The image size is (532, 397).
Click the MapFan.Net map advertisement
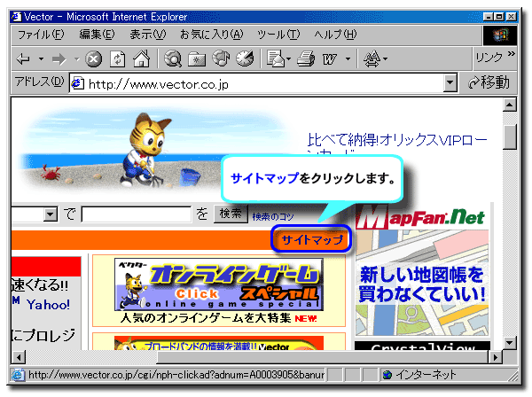point(422,270)
